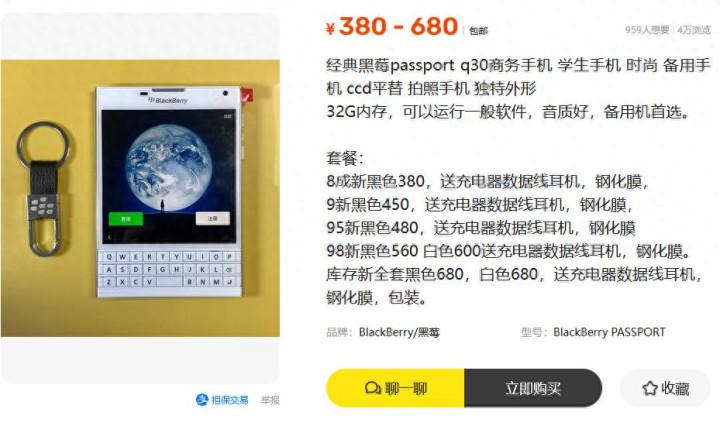The image size is (720, 426).
Task: Add the listing to favorites with 收藏
Action: pos(665,388)
